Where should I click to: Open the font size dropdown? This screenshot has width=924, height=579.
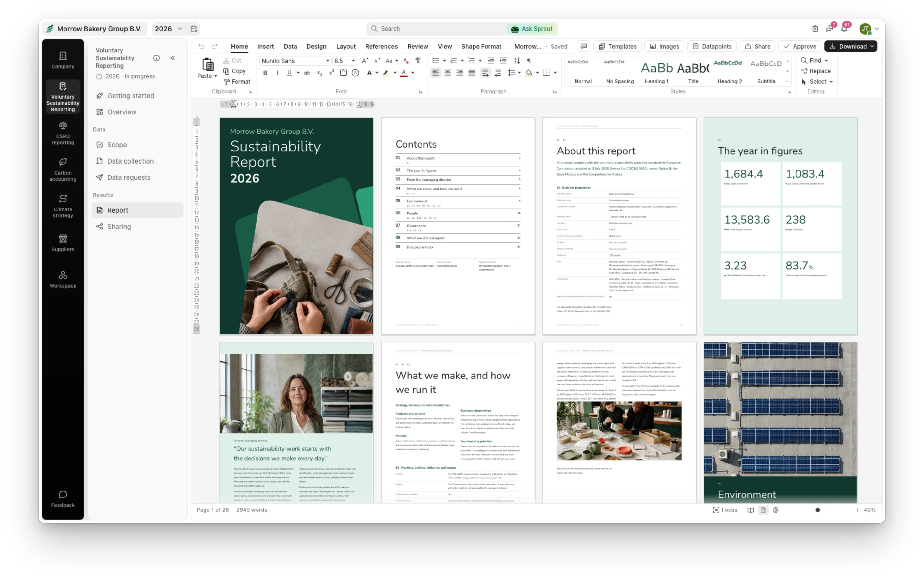pyautogui.click(x=353, y=61)
